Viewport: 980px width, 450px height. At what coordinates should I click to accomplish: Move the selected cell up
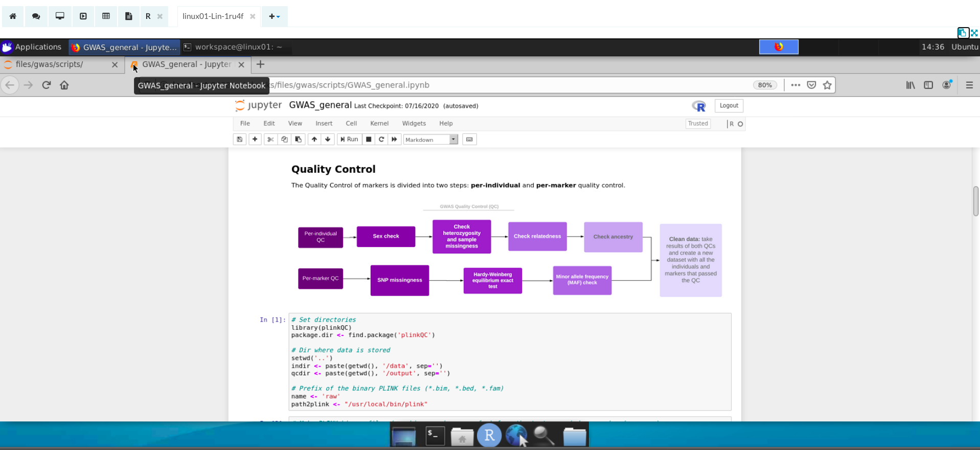314,139
